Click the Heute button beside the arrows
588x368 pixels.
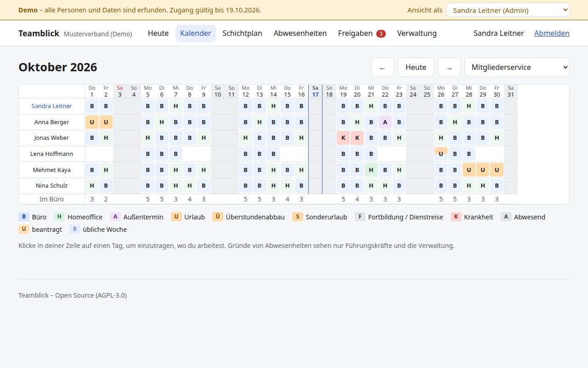click(416, 67)
